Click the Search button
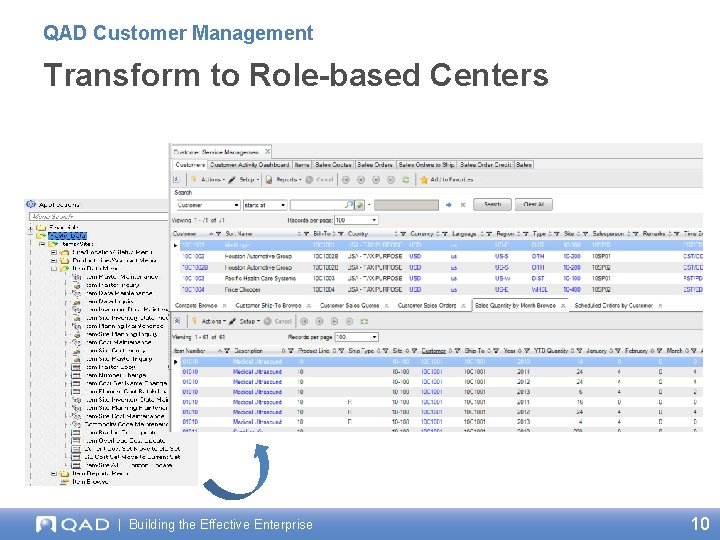 click(492, 204)
